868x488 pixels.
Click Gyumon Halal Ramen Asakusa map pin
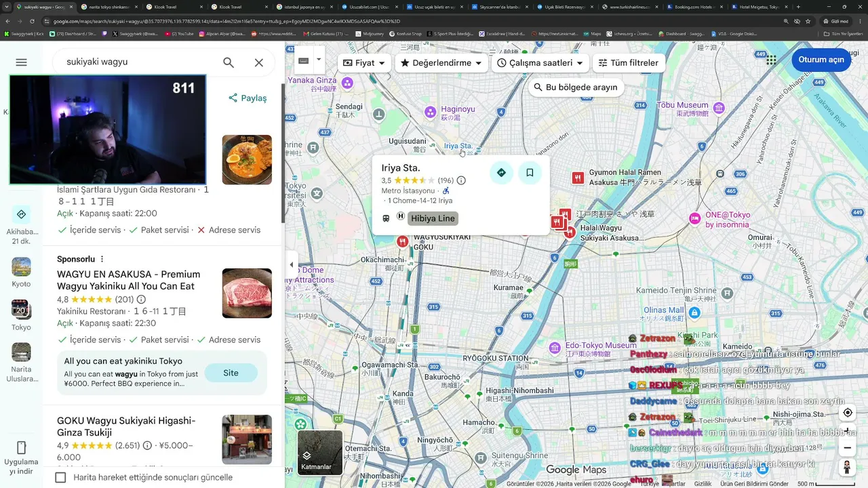[x=578, y=178]
